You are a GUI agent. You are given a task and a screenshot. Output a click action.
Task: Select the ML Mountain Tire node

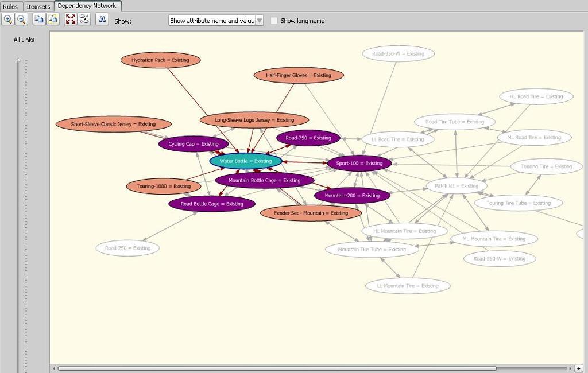click(x=494, y=239)
